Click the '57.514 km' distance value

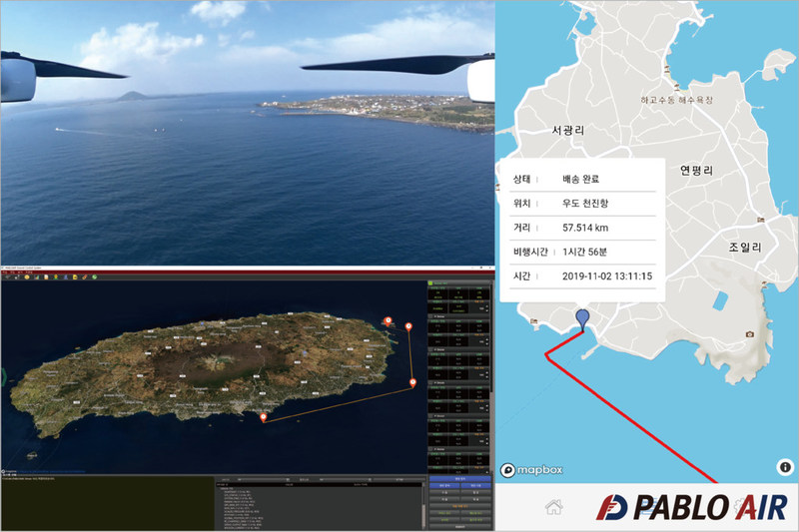[x=585, y=228]
